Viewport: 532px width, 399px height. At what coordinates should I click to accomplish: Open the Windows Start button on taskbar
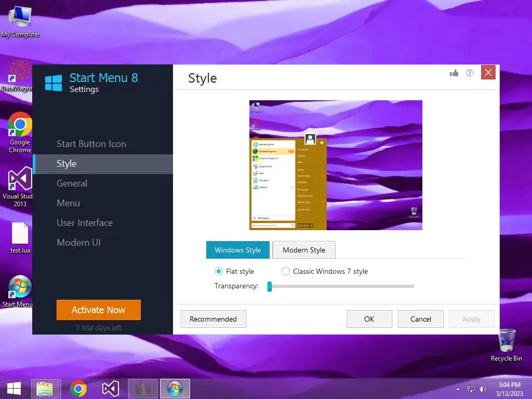tap(14, 389)
